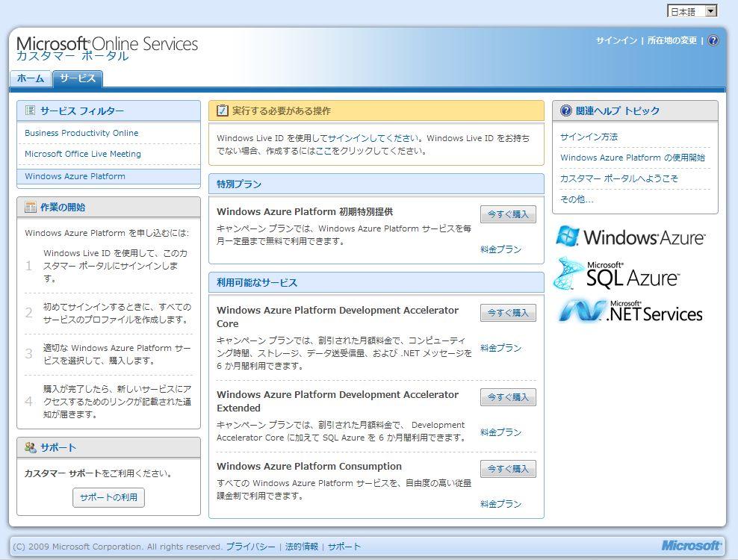This screenshot has height=560, width=738.
Task: Click the Microsoft SQL Azure logo
Action: pos(616,274)
